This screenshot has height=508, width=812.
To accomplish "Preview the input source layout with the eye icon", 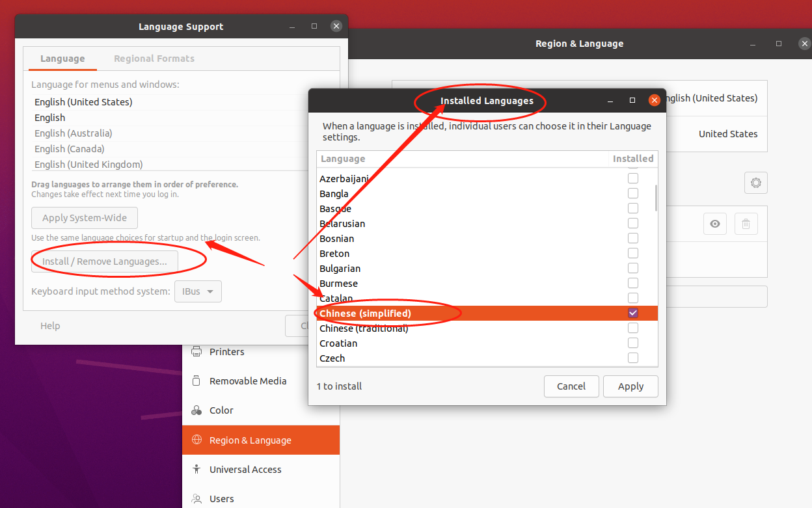I will (715, 223).
